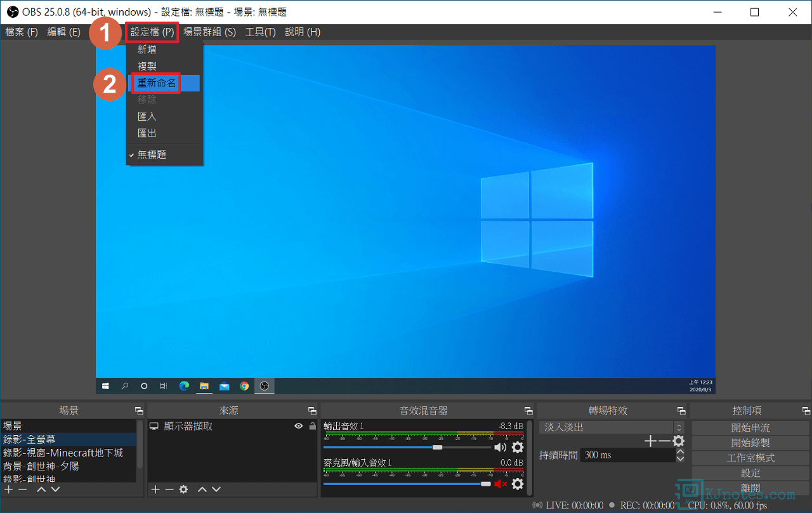Click the 持續時間 300 ms field
Screen dimensions: 812x513
tap(627, 455)
